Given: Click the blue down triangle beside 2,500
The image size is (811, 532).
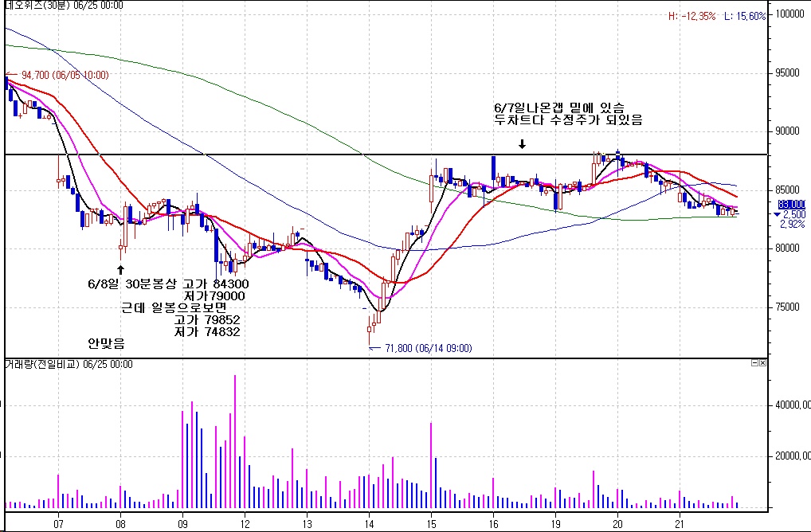Looking at the screenshot, I should point(777,215).
